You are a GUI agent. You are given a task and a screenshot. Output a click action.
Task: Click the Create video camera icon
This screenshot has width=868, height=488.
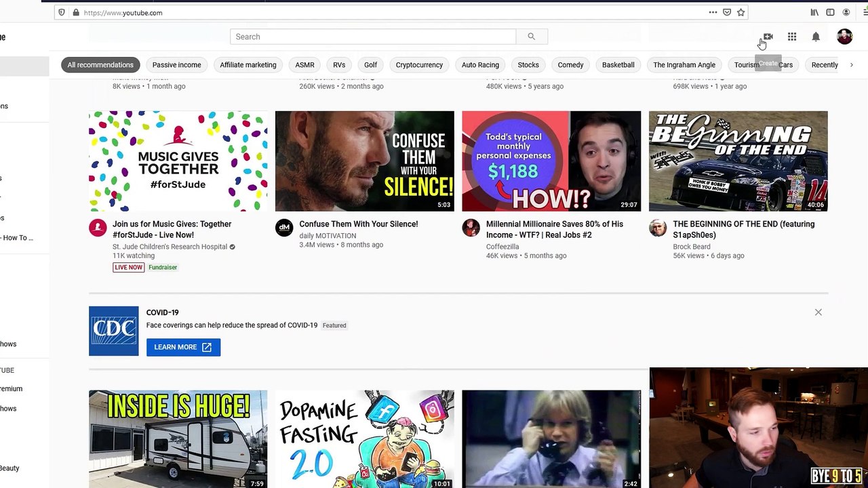click(768, 37)
